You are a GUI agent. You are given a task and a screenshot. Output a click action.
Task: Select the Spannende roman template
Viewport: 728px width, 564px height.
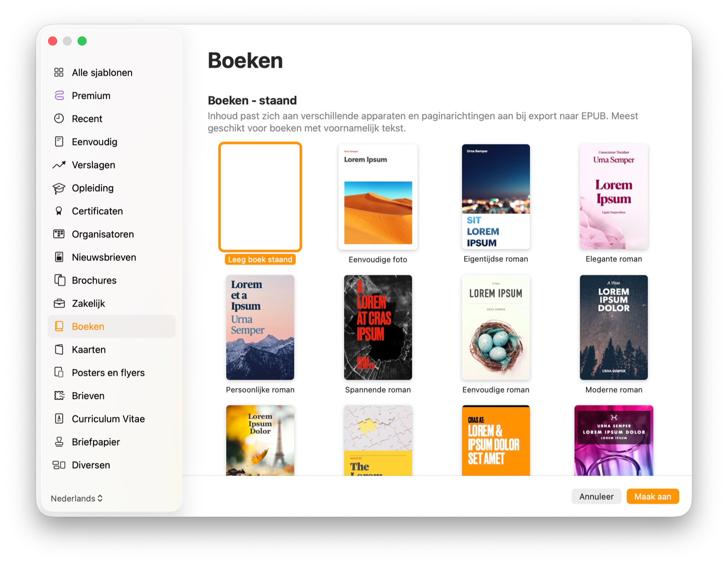click(378, 327)
